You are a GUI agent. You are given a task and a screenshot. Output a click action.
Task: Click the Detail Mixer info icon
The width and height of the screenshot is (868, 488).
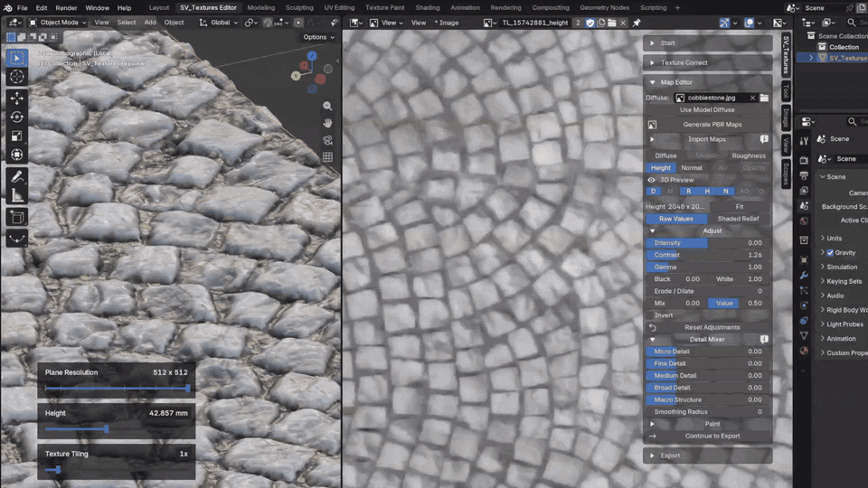(x=764, y=339)
